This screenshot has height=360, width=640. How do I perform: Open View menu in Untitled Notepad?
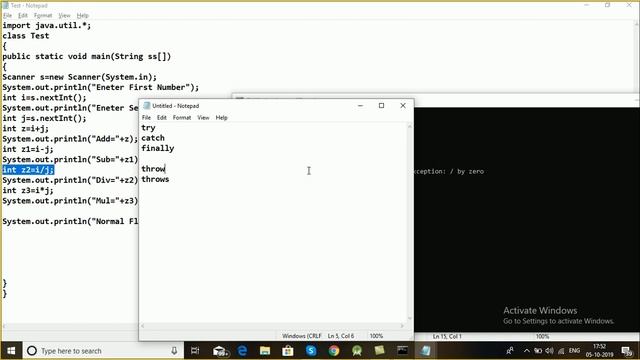coord(203,118)
